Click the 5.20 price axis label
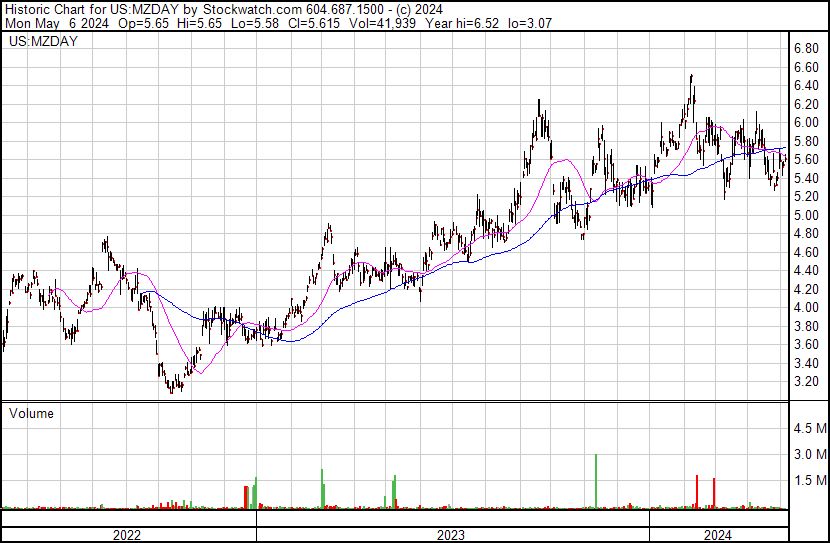830x543 pixels. tap(807, 196)
